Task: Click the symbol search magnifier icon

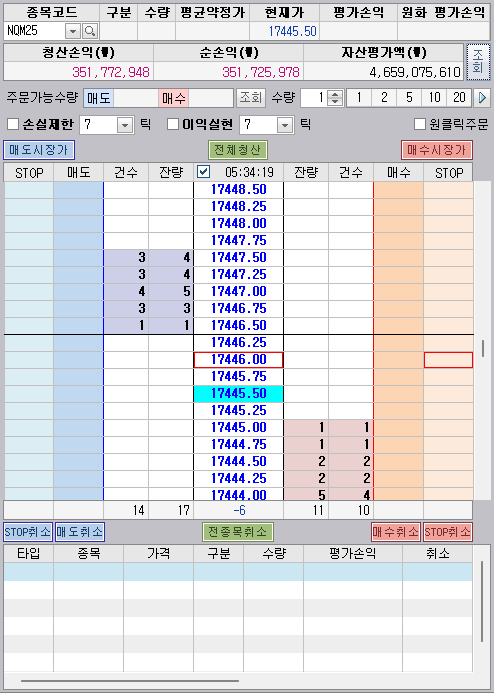Action: coord(90,31)
